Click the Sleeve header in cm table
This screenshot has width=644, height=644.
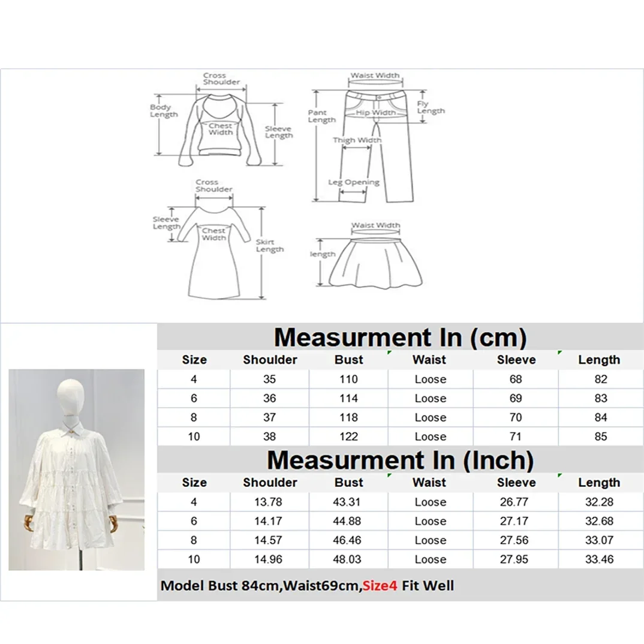tap(516, 360)
